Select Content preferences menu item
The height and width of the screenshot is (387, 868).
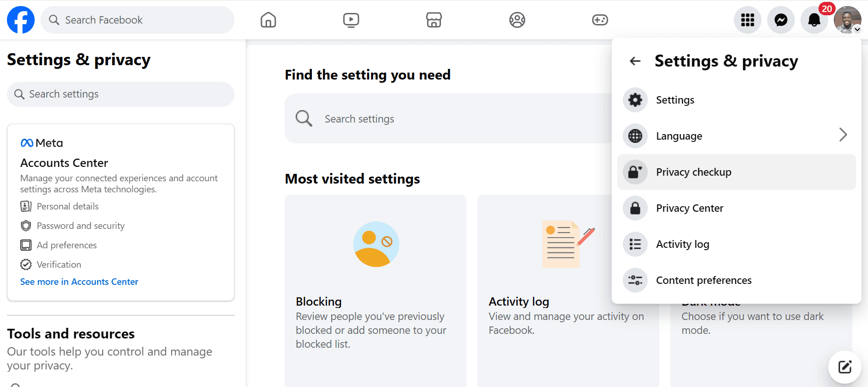click(x=737, y=280)
